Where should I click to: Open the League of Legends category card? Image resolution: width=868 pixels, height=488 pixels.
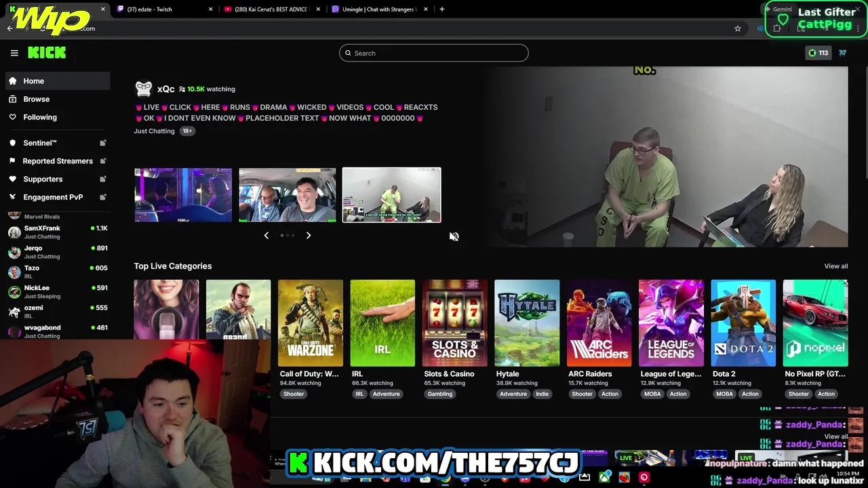[671, 323]
